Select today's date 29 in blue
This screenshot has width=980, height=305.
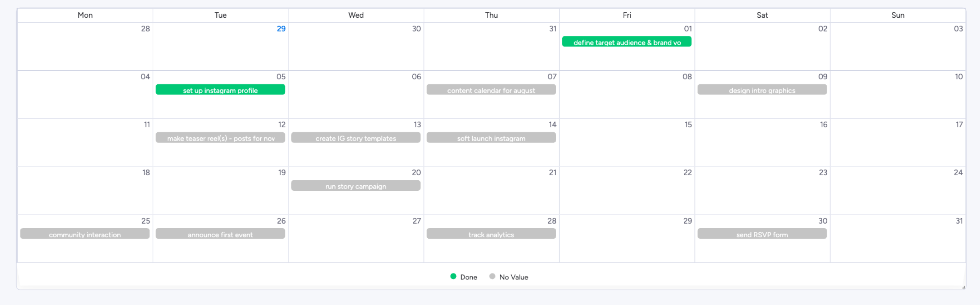281,29
